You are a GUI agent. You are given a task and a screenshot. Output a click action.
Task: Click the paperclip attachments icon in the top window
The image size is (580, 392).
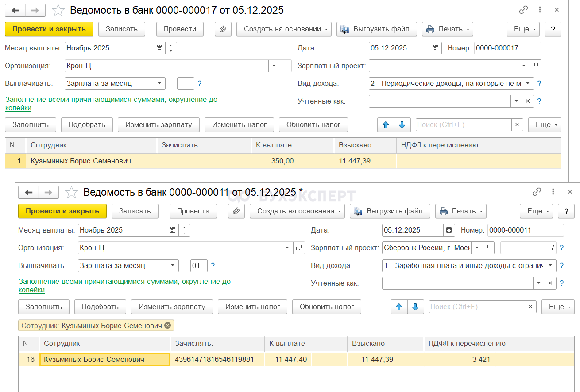tap(223, 29)
